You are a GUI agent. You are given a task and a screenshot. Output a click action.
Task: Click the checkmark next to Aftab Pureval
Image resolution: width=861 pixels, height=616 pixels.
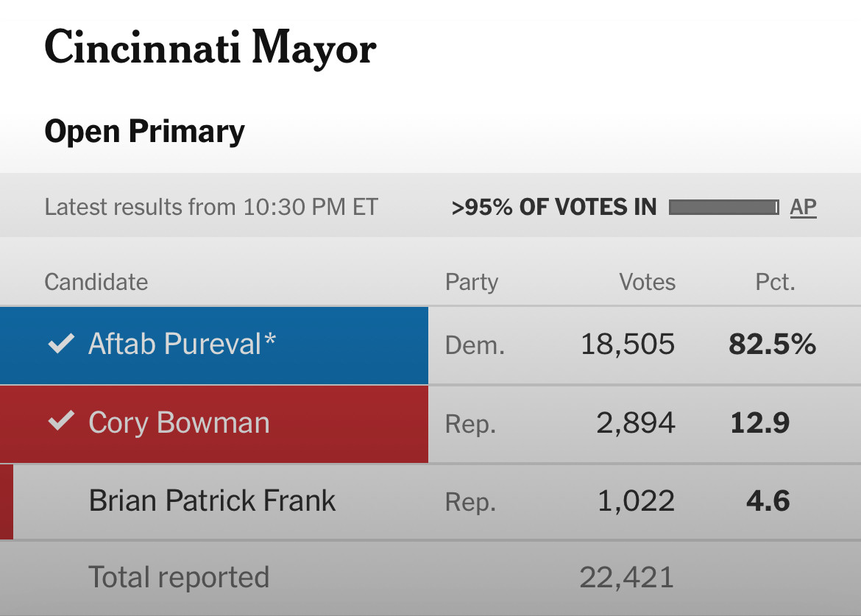pyautogui.click(x=61, y=344)
